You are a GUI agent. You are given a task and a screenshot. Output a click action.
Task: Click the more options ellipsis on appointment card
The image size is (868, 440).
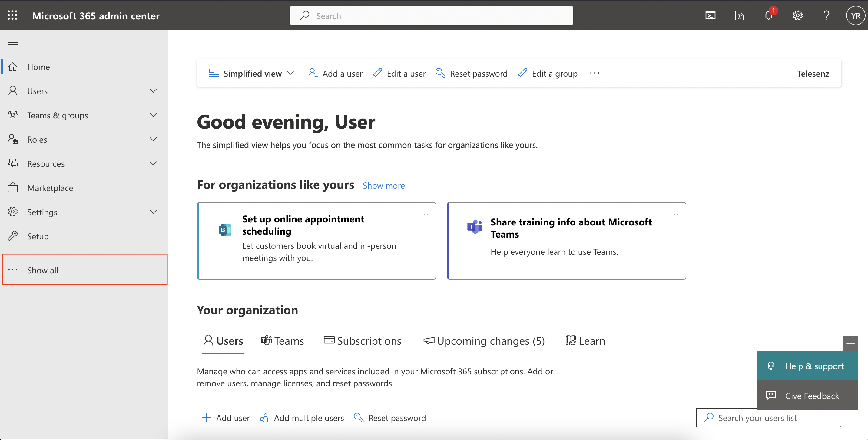coord(424,214)
